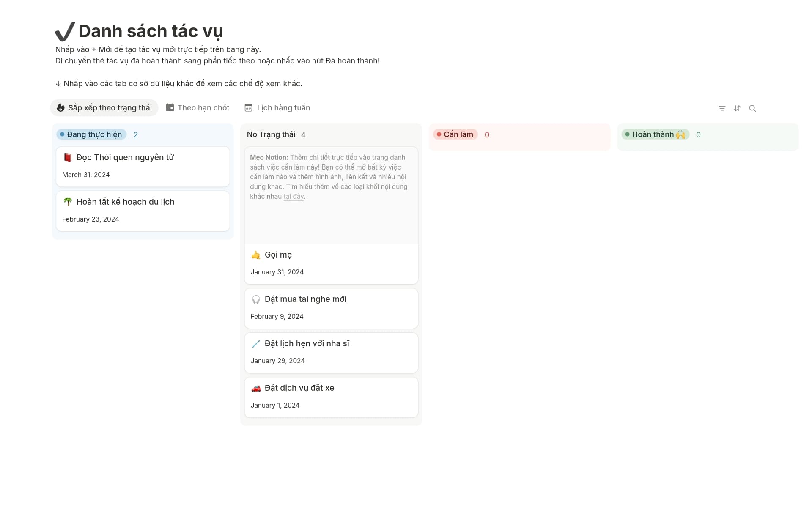Click the checkmark icon beside page title
The width and height of the screenshot is (812, 507).
click(65, 31)
